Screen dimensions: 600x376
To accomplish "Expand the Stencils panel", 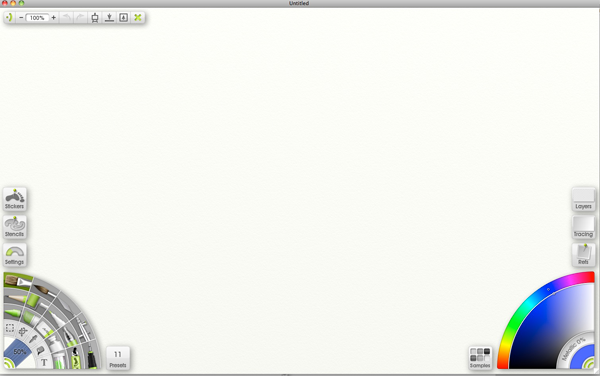I will click(15, 227).
